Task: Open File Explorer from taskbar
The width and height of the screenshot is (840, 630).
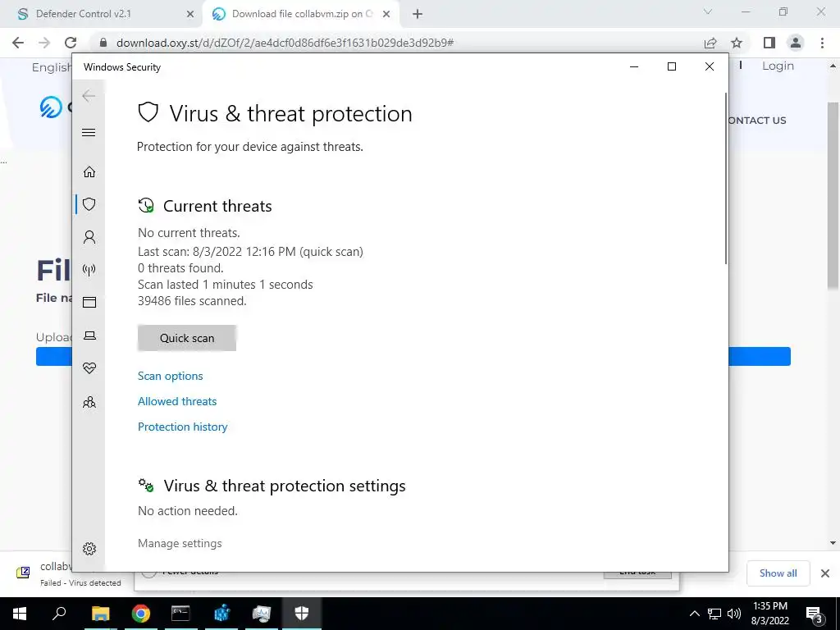Action: pos(100,614)
